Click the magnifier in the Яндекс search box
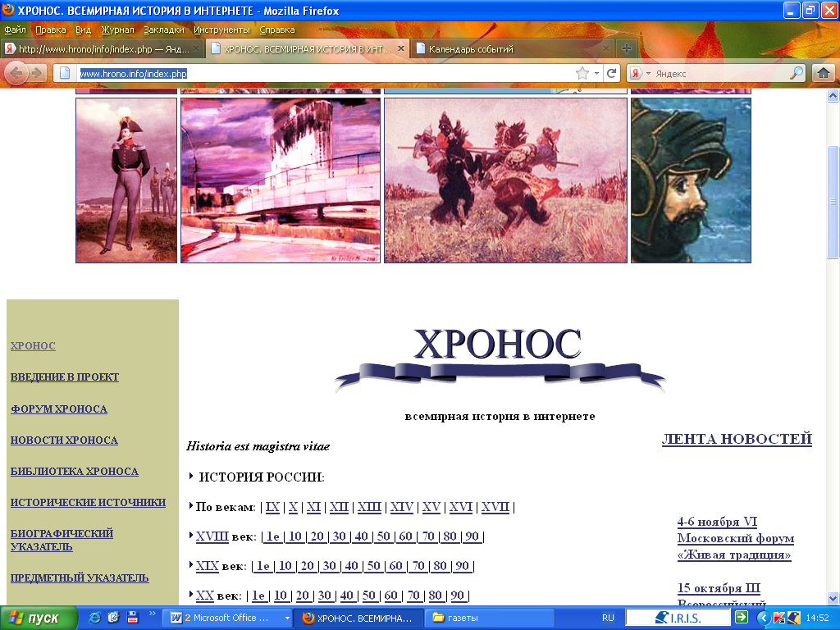Image resolution: width=840 pixels, height=630 pixels. pos(797,73)
